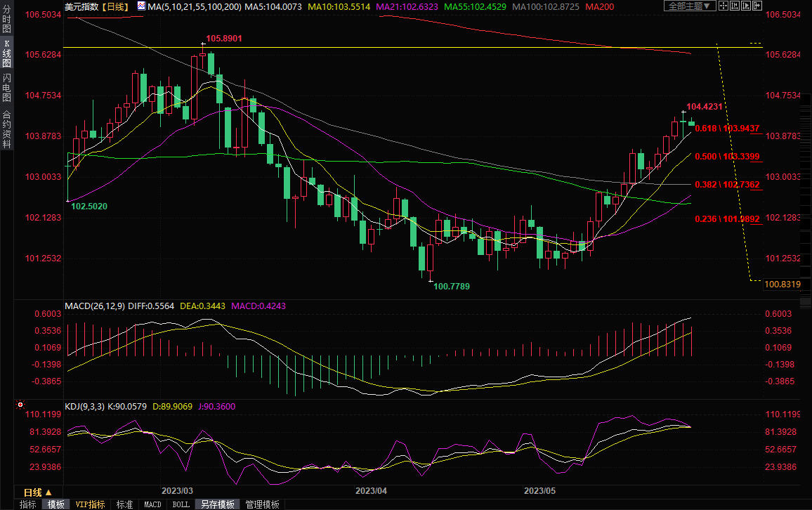Viewport: 812px width, 510px height.
Task: Click the D:89.9069 value
Action: pyautogui.click(x=173, y=407)
